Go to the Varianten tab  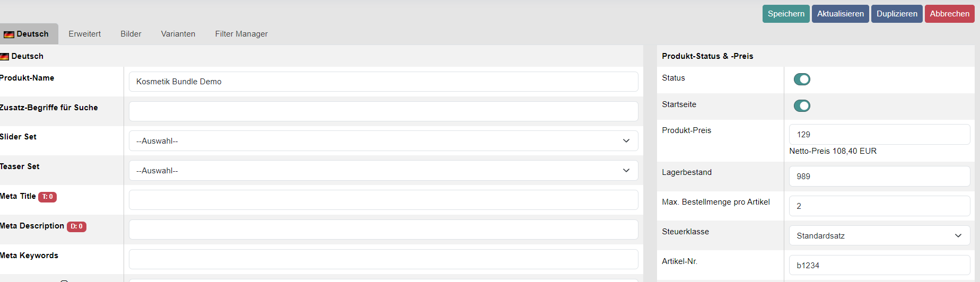click(x=178, y=34)
